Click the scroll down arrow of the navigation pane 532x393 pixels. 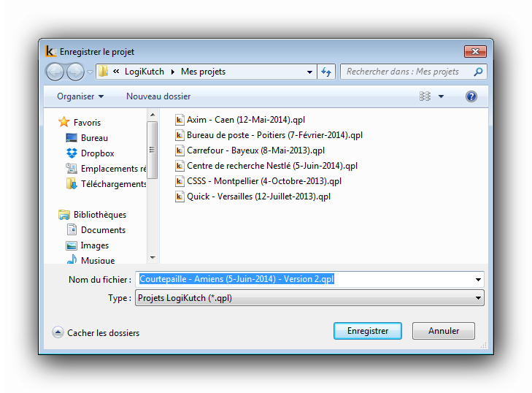tap(153, 258)
